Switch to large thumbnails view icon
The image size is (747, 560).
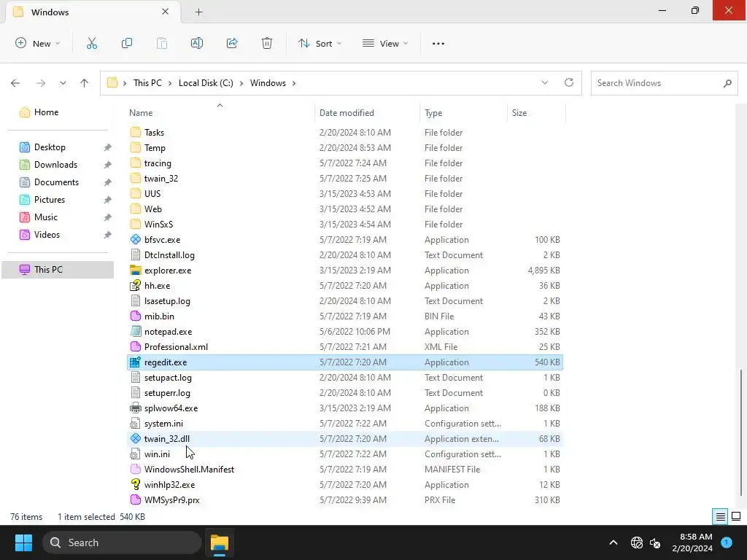point(736,517)
